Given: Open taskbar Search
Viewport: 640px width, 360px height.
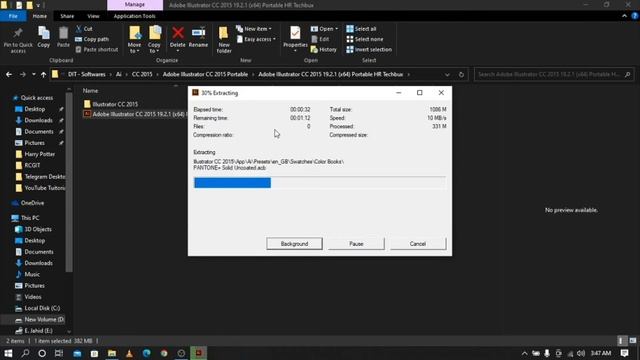Looking at the screenshot, I should tap(25, 353).
